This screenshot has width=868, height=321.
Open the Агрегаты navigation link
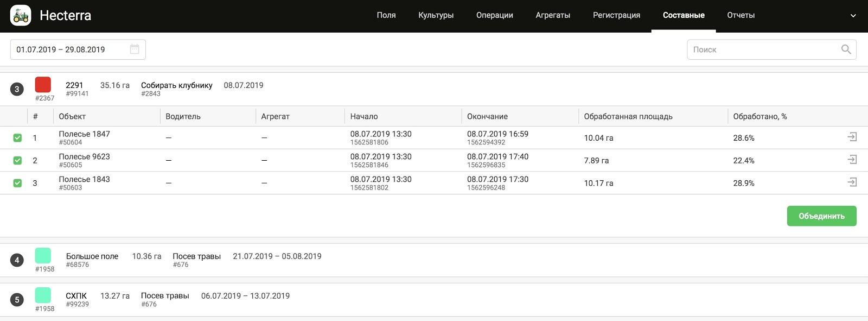(x=552, y=15)
